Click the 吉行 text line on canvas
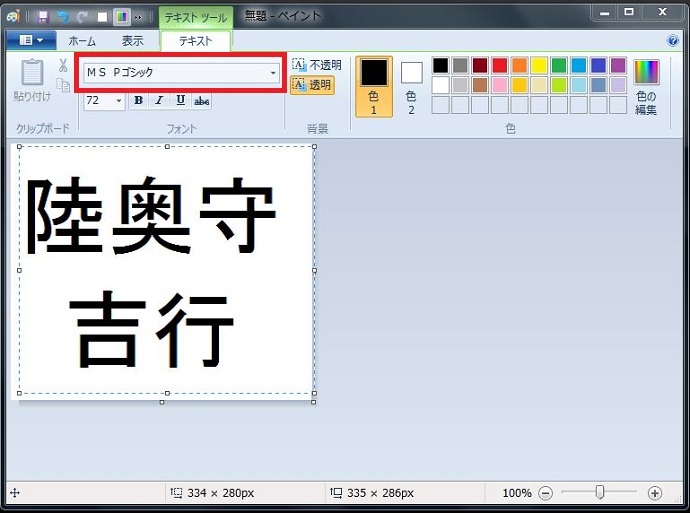The width and height of the screenshot is (690, 513). click(151, 329)
